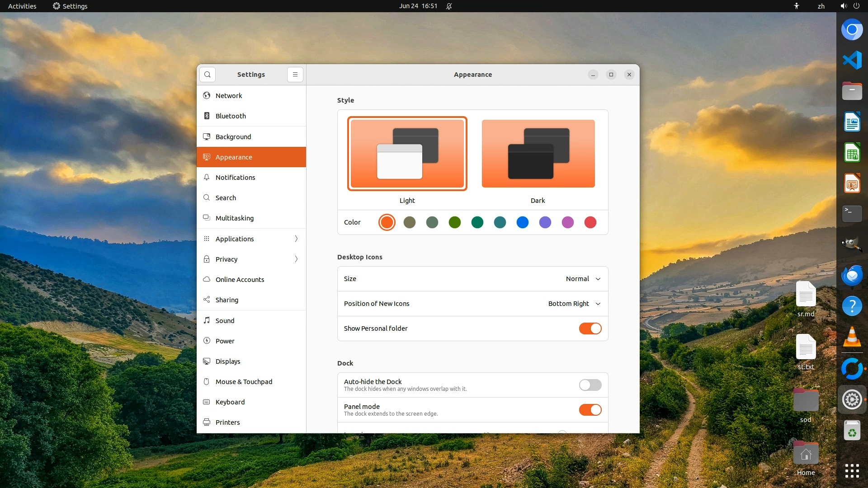Open VLC media player from dock
Viewport: 868px width, 488px height.
(x=852, y=338)
